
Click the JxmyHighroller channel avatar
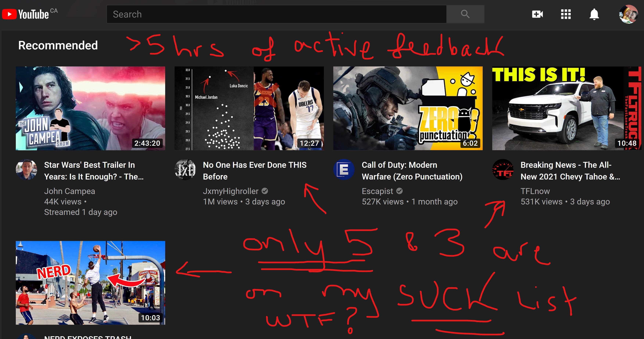[x=185, y=170]
